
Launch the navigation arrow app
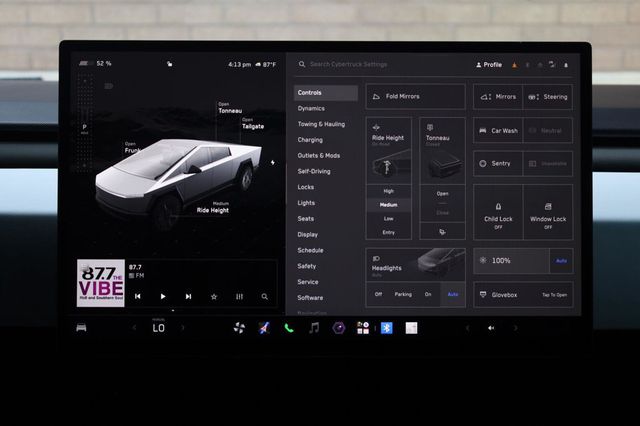coord(264,328)
